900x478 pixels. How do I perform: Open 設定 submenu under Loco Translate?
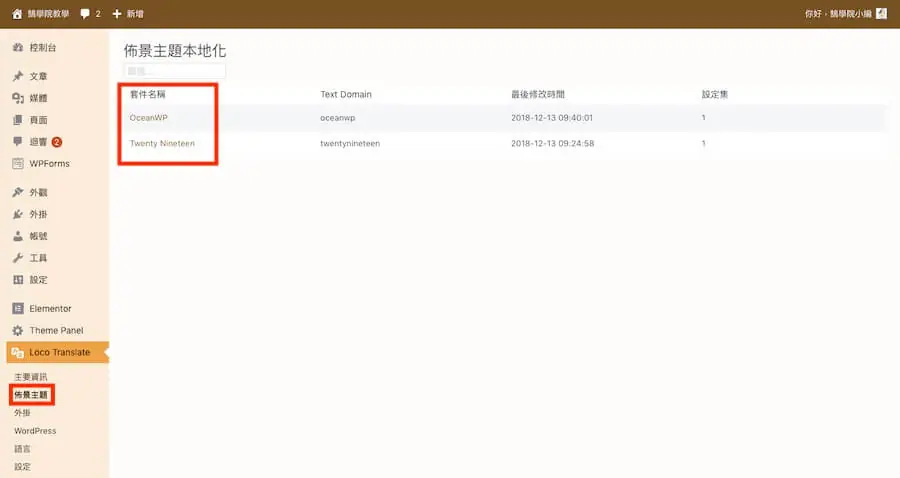pyautogui.click(x=22, y=467)
